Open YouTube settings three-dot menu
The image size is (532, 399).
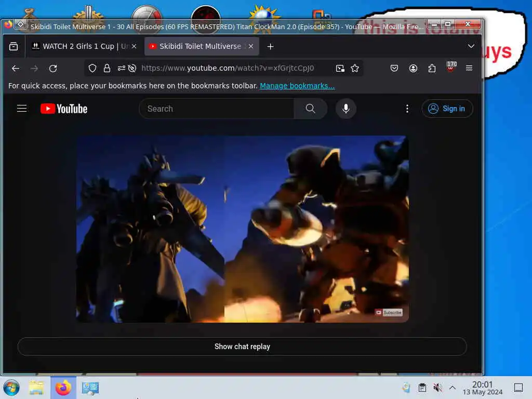(407, 109)
